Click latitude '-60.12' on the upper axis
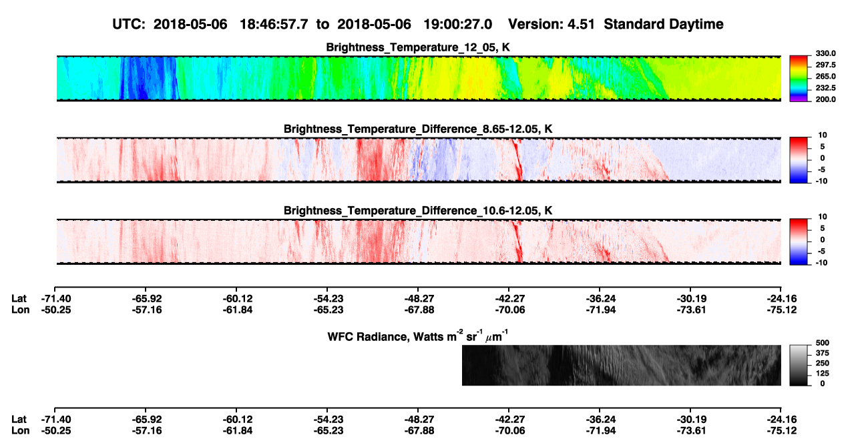The image size is (868, 445). pos(236,298)
